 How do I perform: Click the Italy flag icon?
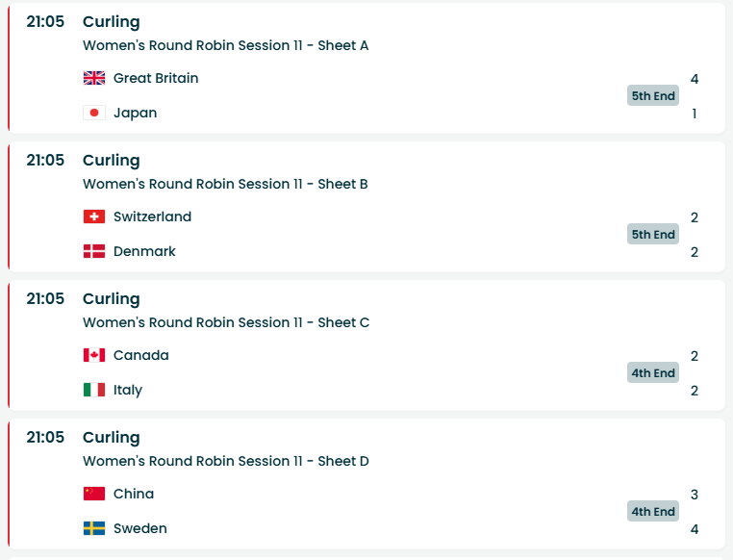tap(94, 390)
